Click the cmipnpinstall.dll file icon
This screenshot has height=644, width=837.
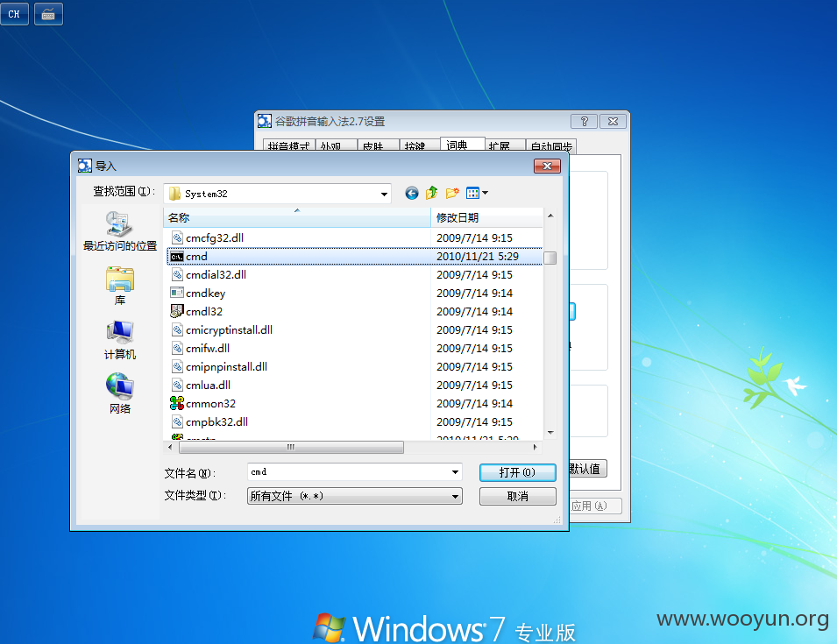coord(177,366)
